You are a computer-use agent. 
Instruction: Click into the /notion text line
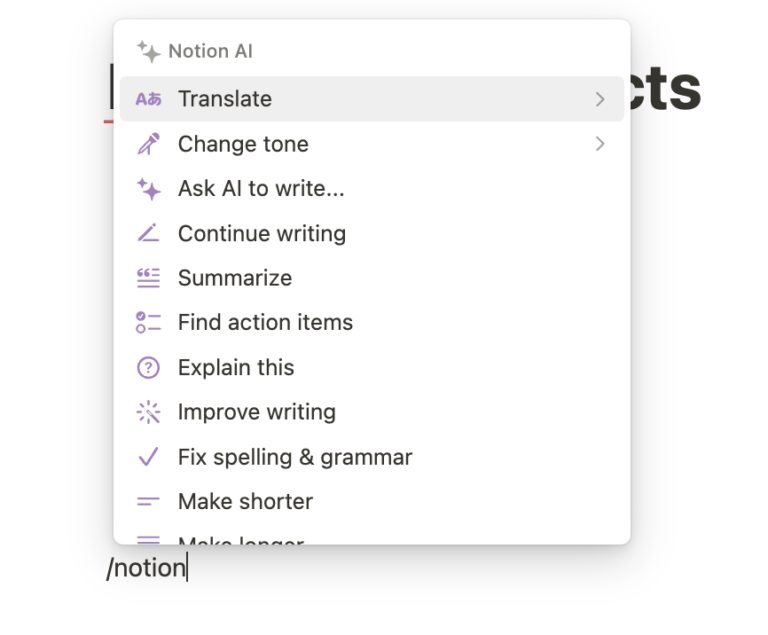pyautogui.click(x=147, y=569)
